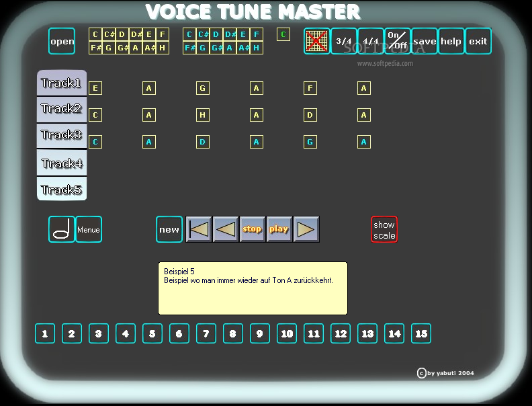Load example number 9
532x406 pixels.
(x=259, y=333)
